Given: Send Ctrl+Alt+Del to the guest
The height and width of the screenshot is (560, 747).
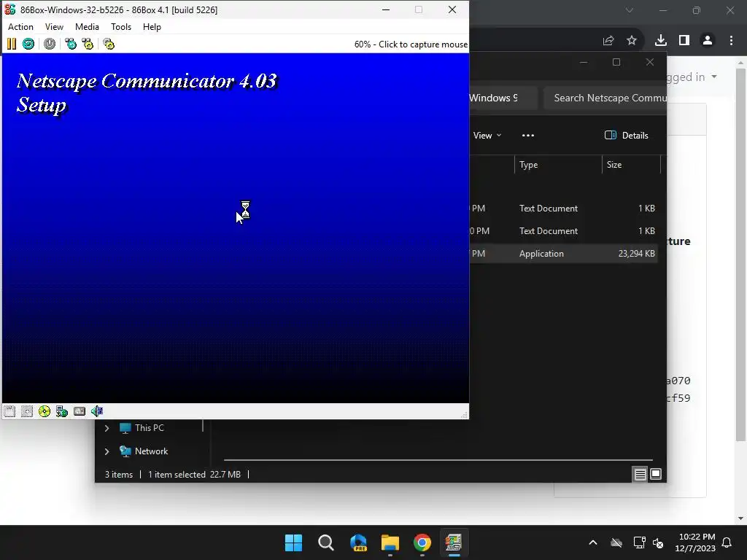Looking at the screenshot, I should (71, 44).
